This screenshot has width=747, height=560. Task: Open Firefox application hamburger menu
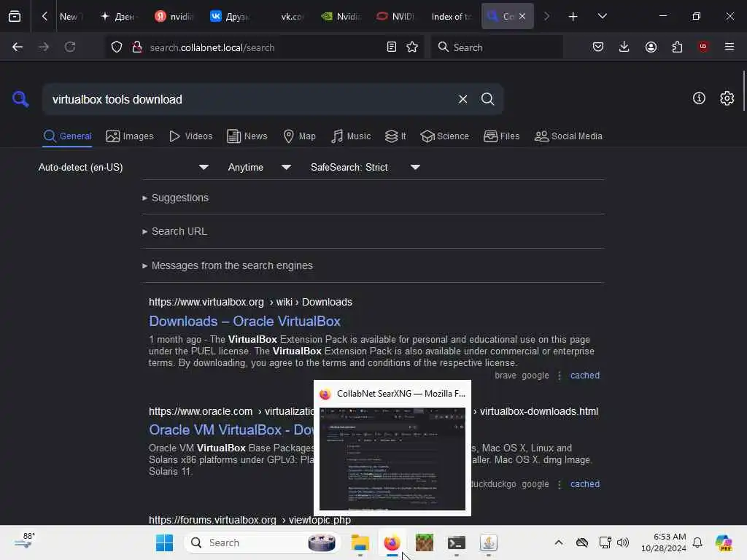pos(729,47)
